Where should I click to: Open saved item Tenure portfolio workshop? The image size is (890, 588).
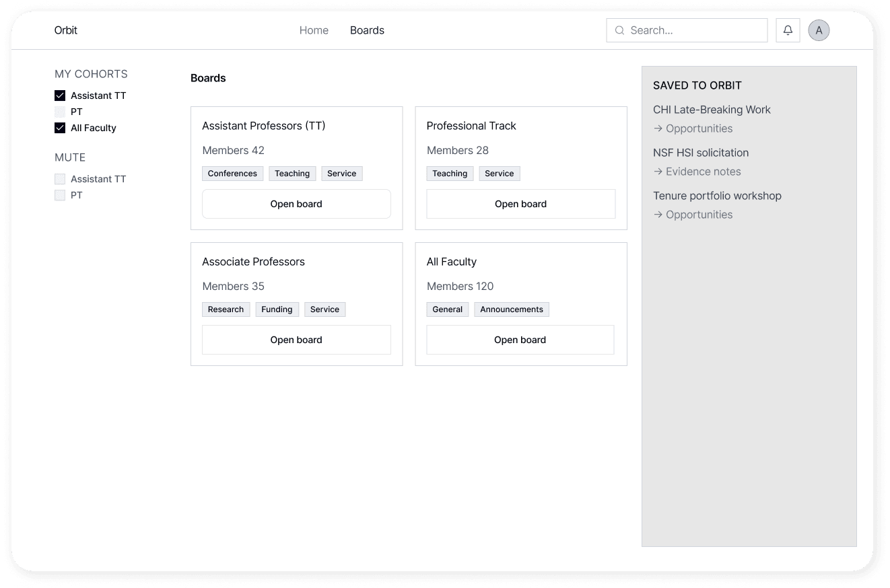[717, 196]
